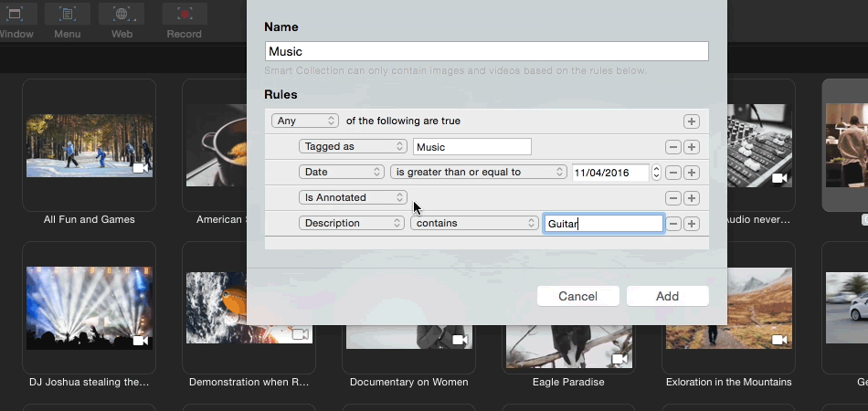Viewport: 868px width, 411px height.
Task: Select the Eagle Paradise thumbnail
Action: point(568,346)
